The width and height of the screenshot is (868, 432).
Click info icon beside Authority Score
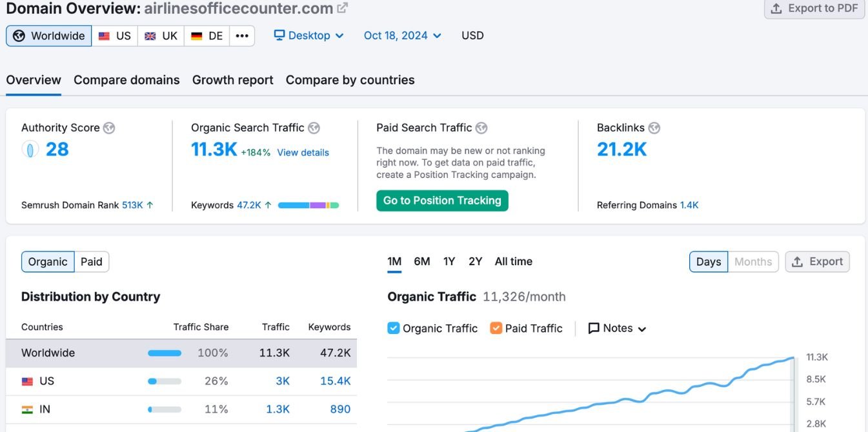(x=109, y=128)
